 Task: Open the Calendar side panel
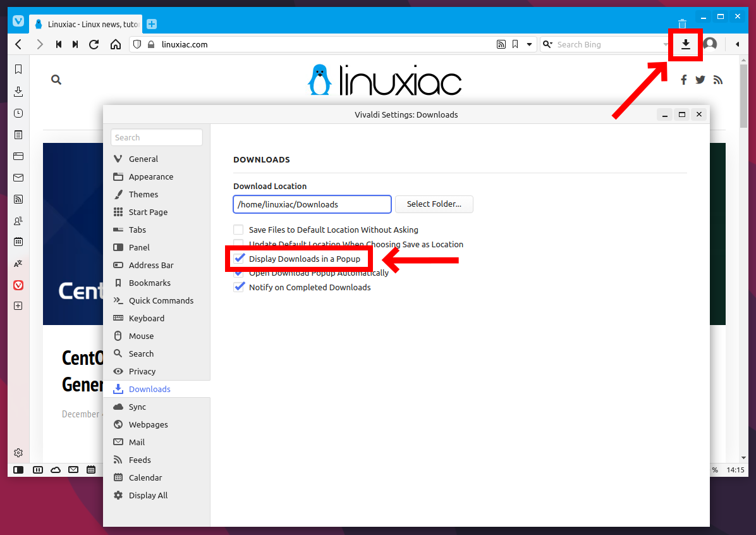pos(18,242)
